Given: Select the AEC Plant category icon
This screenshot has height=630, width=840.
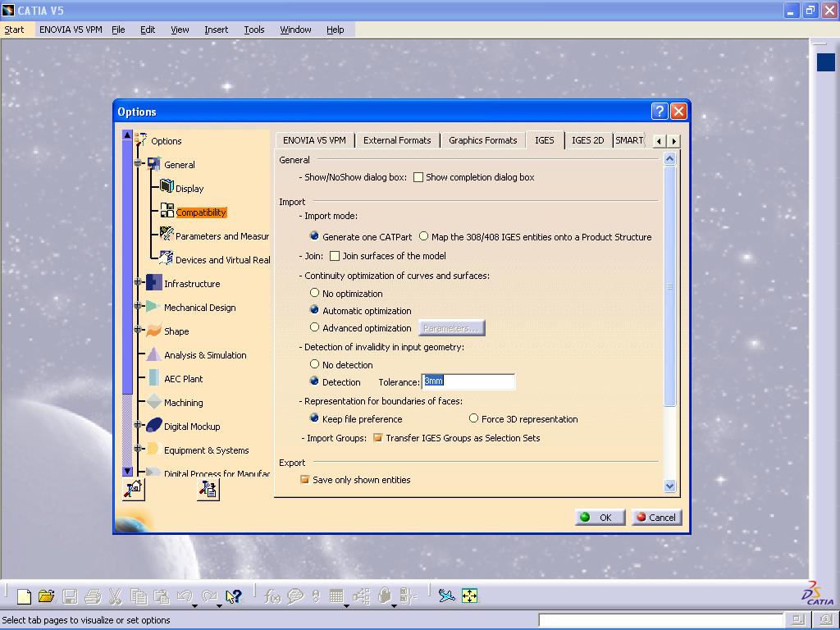Looking at the screenshot, I should click(x=153, y=377).
